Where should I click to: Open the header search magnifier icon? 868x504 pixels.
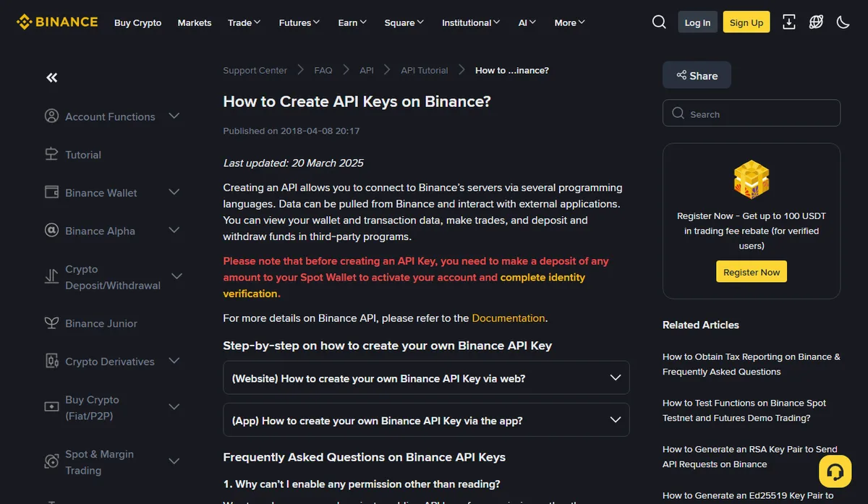(x=659, y=22)
